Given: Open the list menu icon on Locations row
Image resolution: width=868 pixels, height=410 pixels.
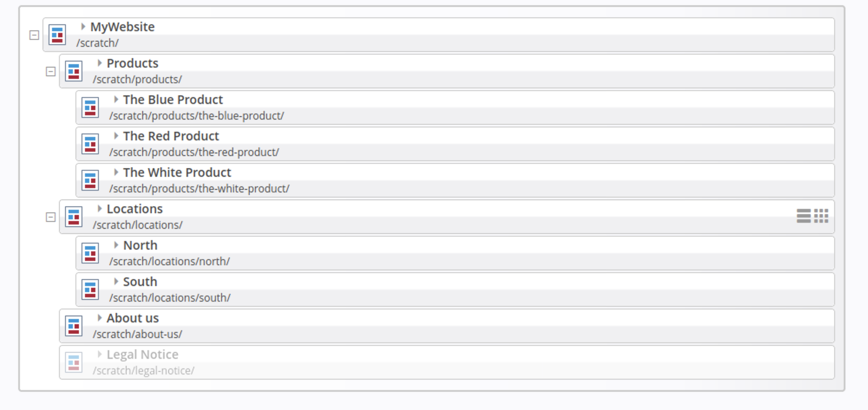Looking at the screenshot, I should (803, 216).
